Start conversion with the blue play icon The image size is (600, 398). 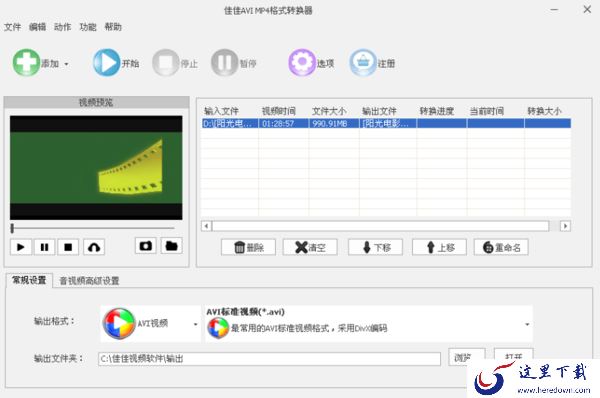tap(106, 62)
